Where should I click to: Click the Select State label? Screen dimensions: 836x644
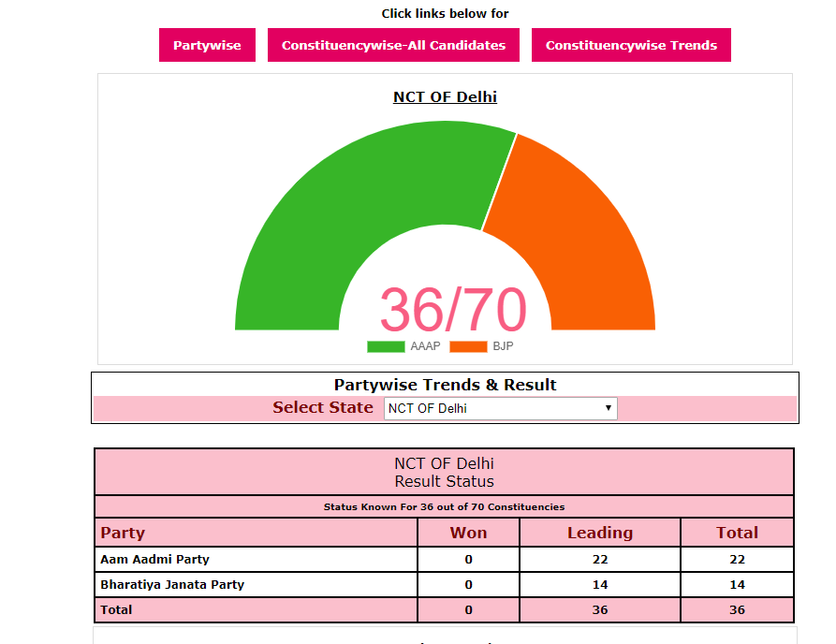tap(323, 407)
